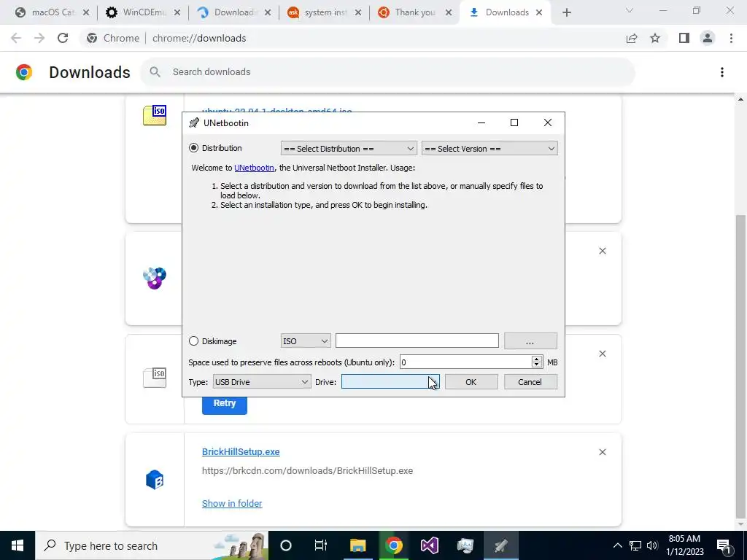
Task: Decrease the persistent space value with down arrow
Action: point(537,366)
